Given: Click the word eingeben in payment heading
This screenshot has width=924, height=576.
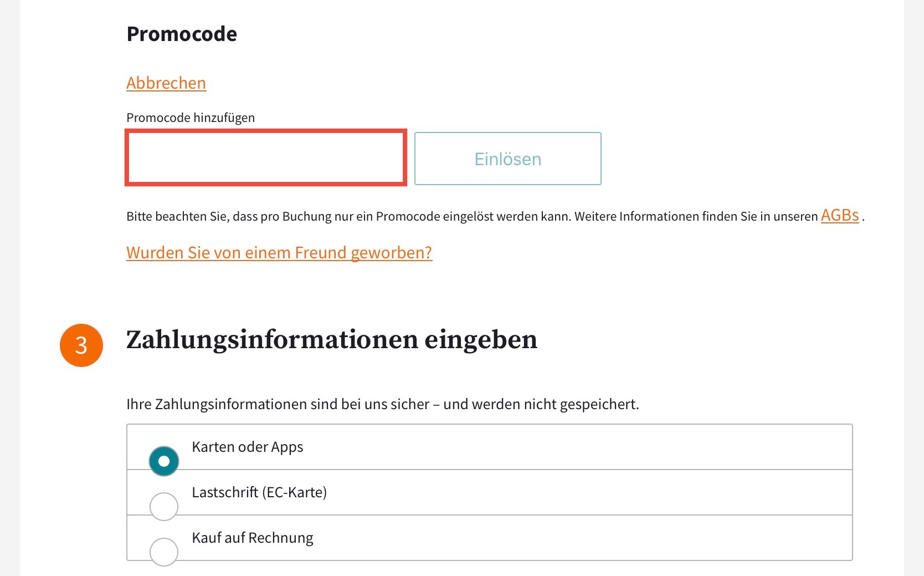Looking at the screenshot, I should click(x=481, y=341).
